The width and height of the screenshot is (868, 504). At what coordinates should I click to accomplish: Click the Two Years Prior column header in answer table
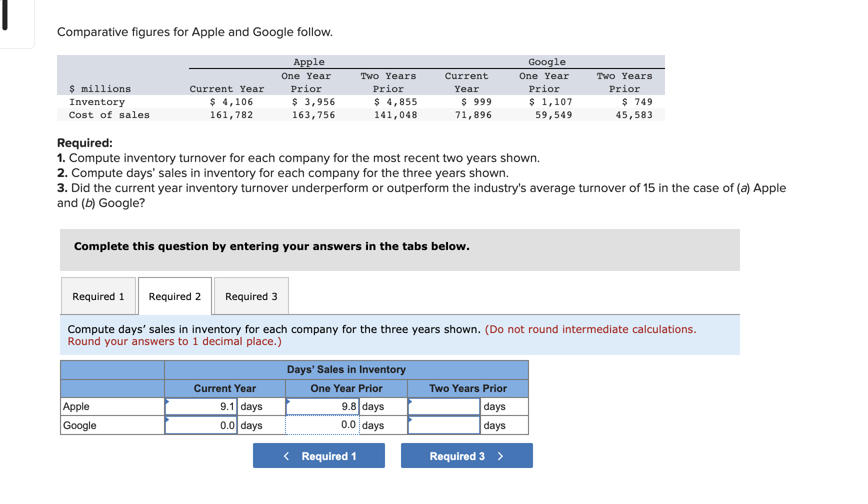[x=468, y=388]
